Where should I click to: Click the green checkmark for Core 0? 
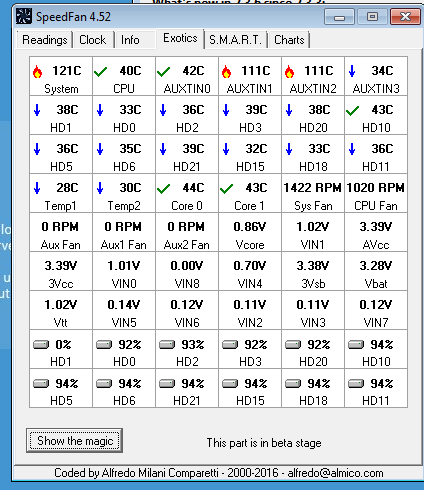[163, 189]
